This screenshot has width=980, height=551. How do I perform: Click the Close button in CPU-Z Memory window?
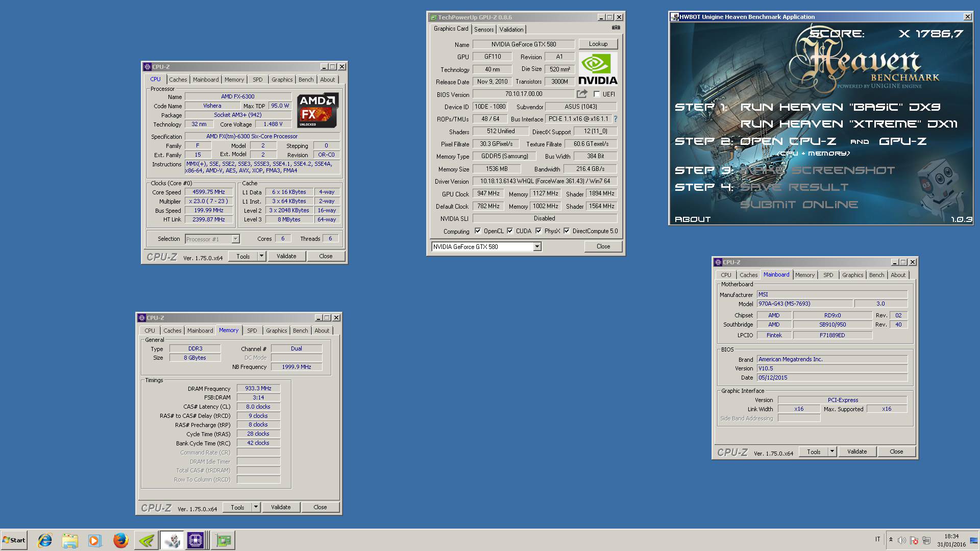(x=320, y=507)
